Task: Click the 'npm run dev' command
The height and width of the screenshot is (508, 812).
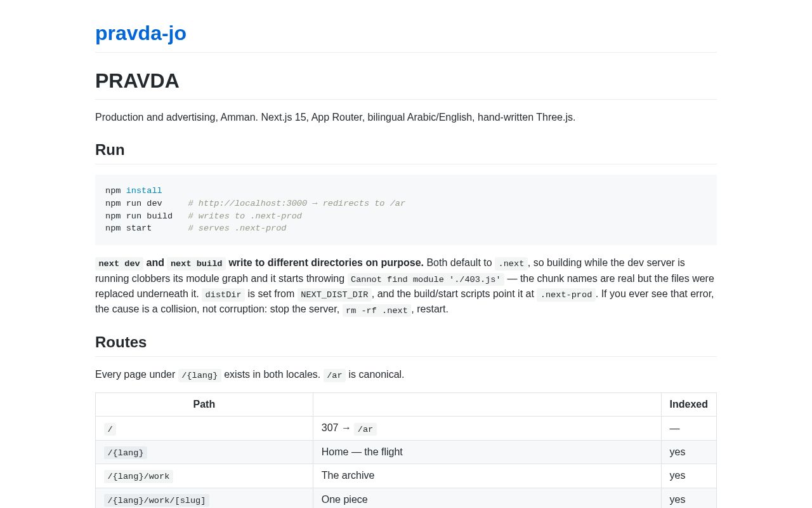Action: click(134, 204)
